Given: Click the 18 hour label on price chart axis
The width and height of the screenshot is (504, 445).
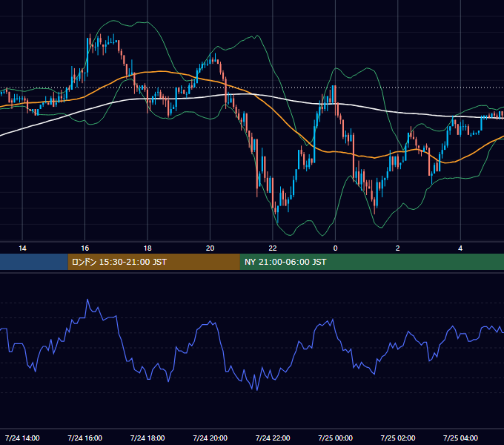Looking at the screenshot, I should point(147,248).
